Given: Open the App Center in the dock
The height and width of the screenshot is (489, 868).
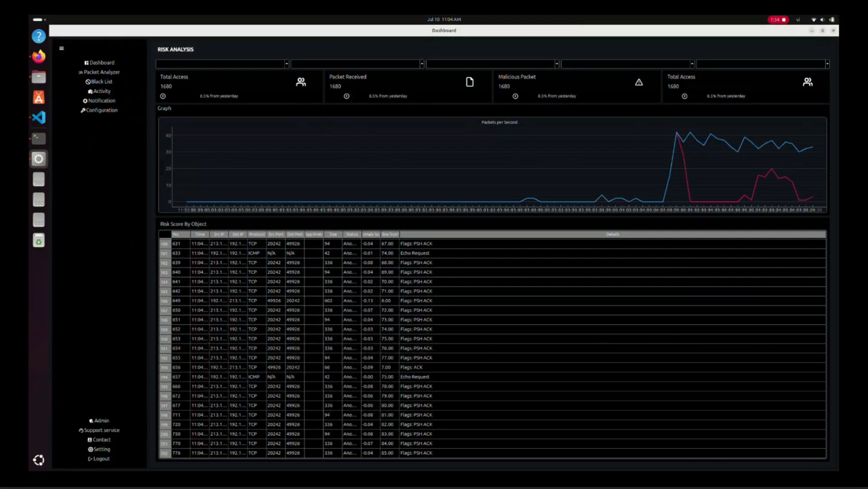Looking at the screenshot, I should (39, 97).
